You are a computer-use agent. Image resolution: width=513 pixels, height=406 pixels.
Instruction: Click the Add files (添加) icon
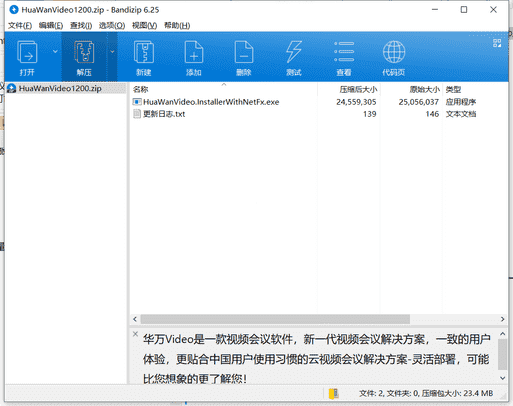[x=194, y=52]
